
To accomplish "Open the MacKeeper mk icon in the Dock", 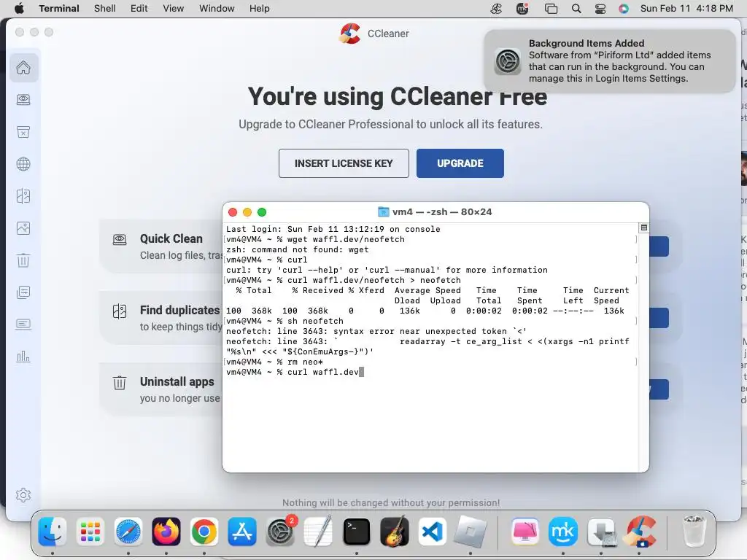I will tap(562, 532).
